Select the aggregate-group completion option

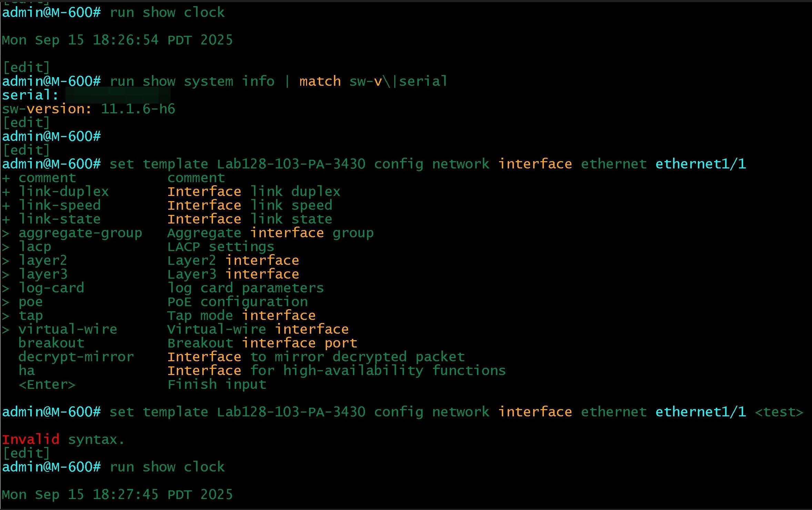[80, 233]
